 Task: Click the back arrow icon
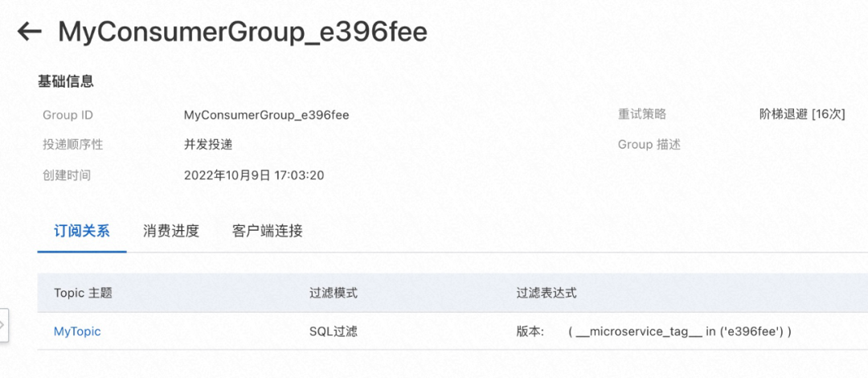(30, 31)
